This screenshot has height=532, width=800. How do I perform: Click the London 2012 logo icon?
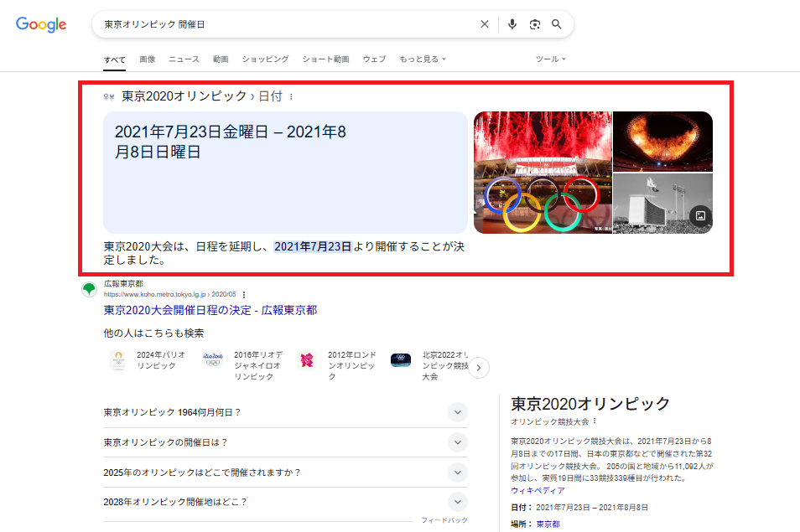point(307,360)
